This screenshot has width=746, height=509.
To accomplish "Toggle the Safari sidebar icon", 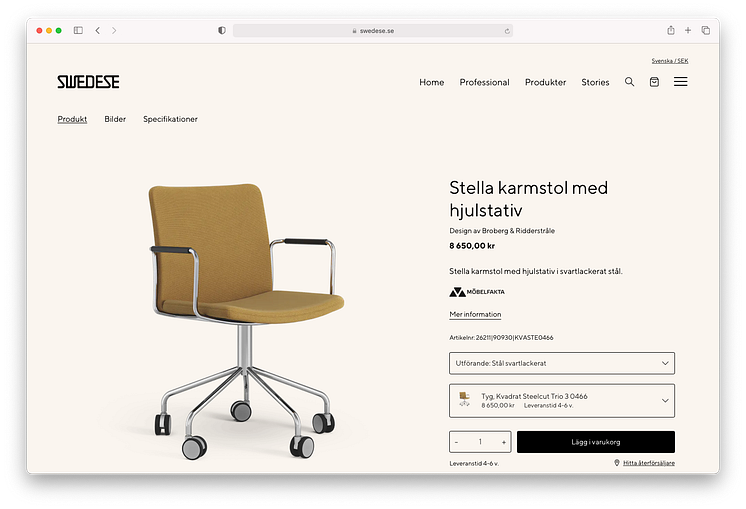I will click(78, 30).
